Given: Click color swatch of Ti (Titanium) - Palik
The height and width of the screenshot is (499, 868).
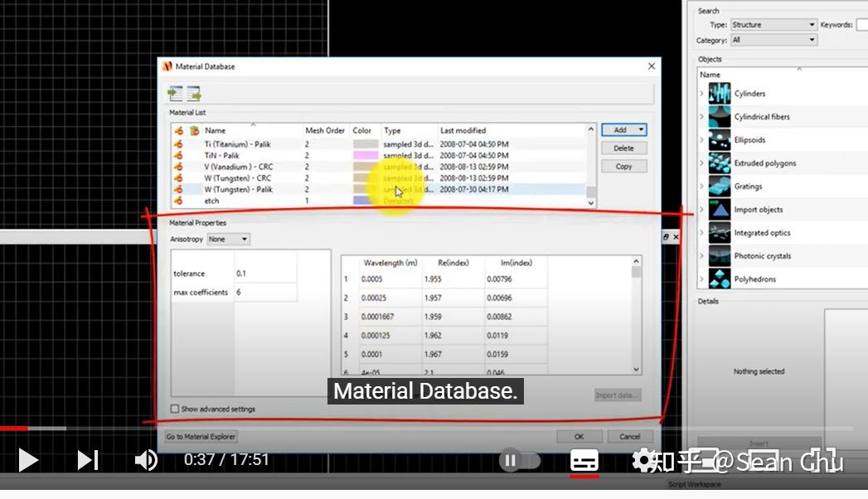Looking at the screenshot, I should (366, 144).
